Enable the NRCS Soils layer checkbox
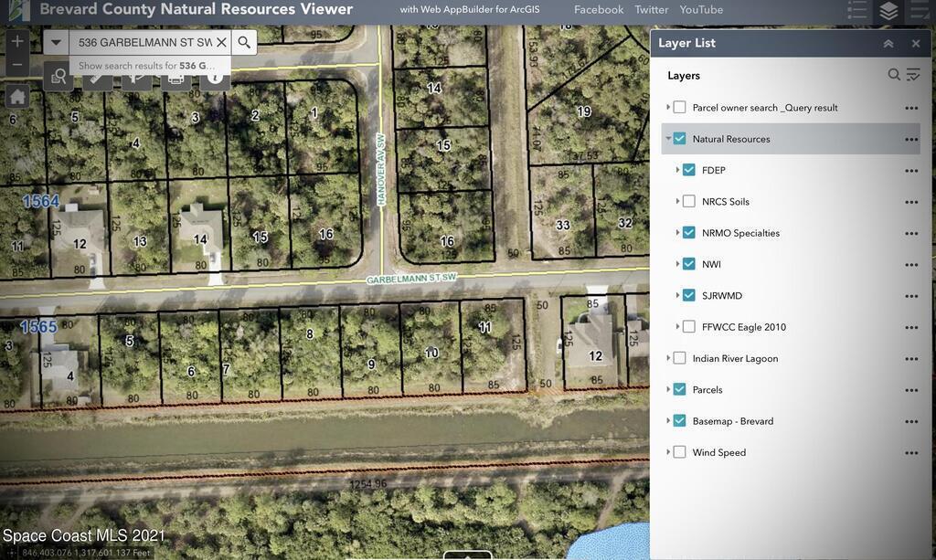The image size is (936, 560). 689,201
